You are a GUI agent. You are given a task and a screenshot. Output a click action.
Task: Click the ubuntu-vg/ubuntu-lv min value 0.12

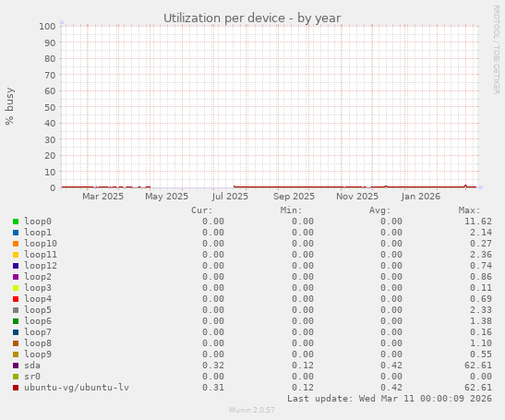(x=303, y=388)
